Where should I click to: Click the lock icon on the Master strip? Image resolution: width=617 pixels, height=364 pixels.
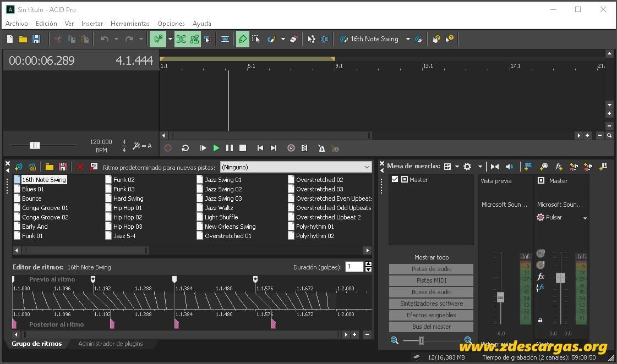(x=540, y=320)
